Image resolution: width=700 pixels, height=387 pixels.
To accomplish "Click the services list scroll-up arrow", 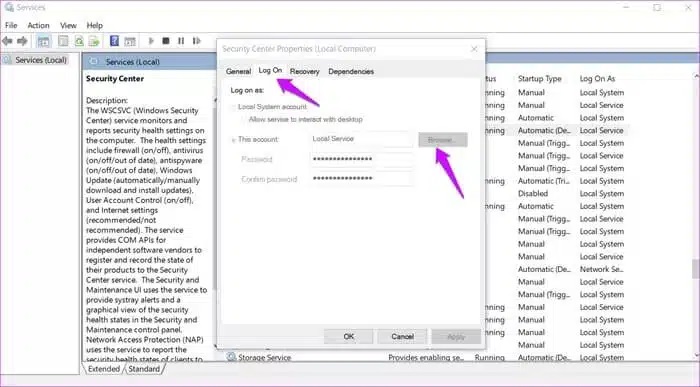I will 696,77.
